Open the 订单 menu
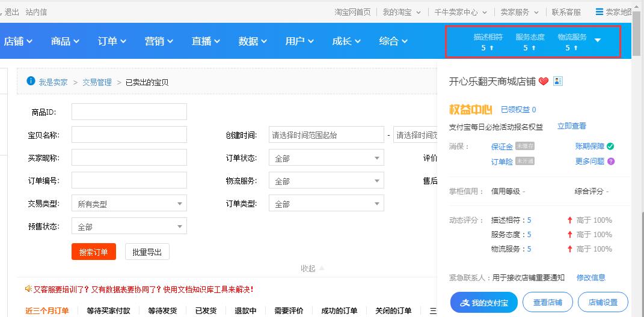 coord(112,41)
